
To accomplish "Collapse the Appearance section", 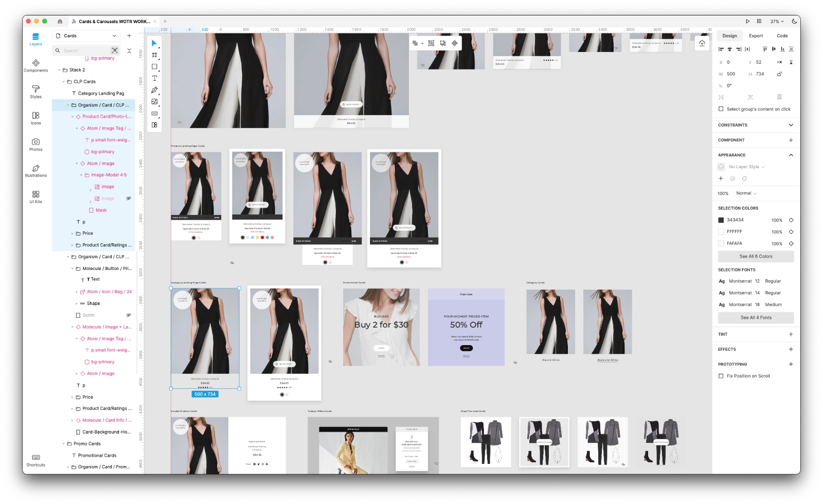I will point(791,155).
